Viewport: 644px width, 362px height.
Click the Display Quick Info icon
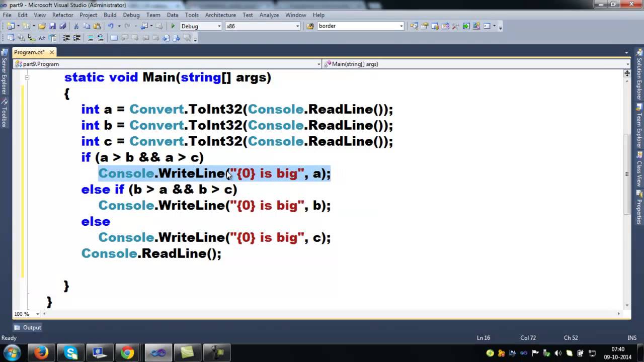(31, 38)
